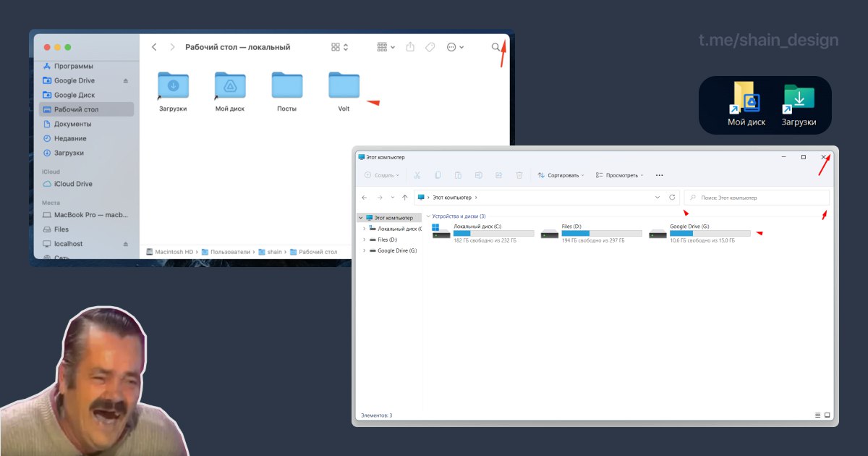Click Explorer forward arrow
Screen dimensions: 868x456
[379, 198]
